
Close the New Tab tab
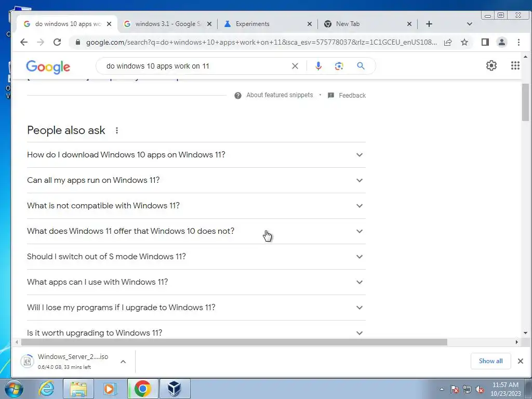tap(409, 24)
